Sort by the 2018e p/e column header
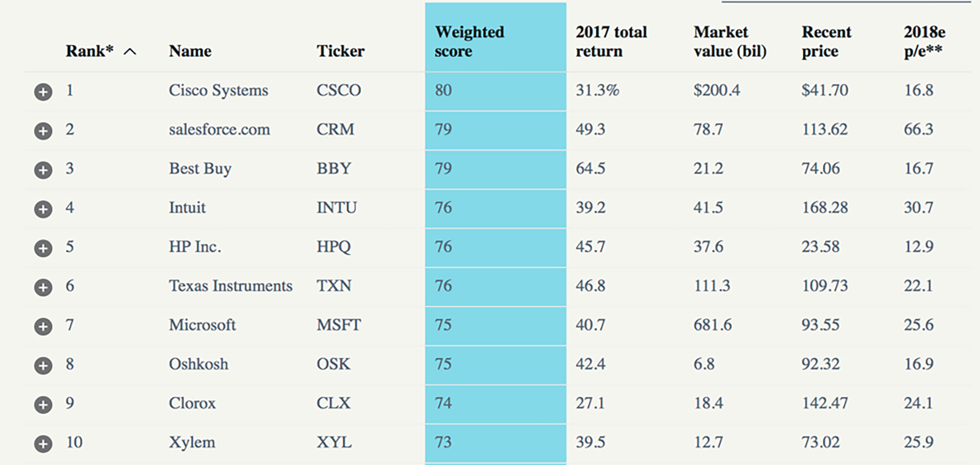 (x=924, y=42)
